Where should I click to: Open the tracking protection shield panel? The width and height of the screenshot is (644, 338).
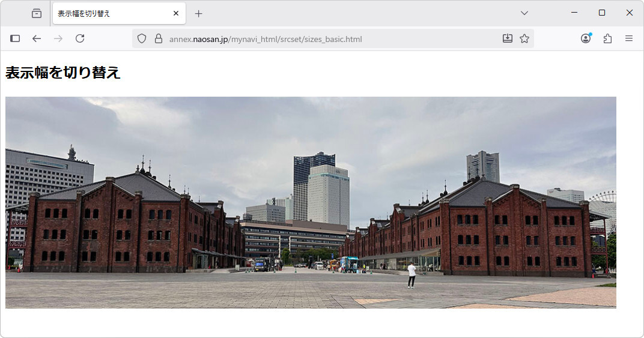(142, 38)
